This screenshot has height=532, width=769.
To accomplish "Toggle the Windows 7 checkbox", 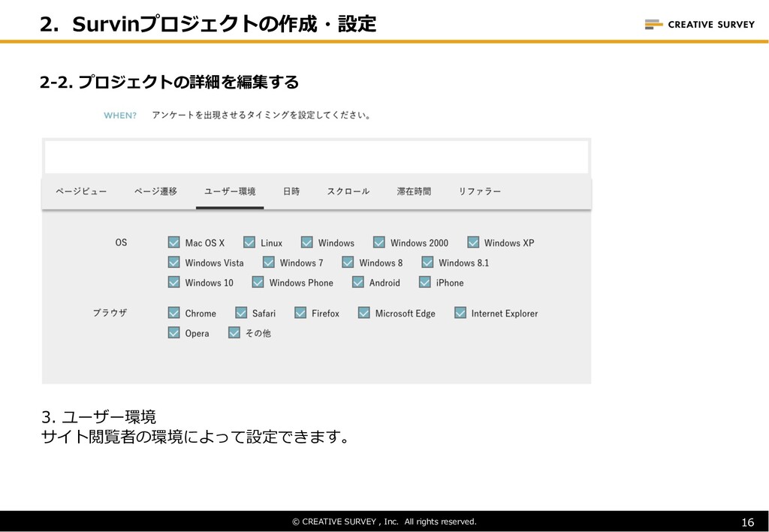I will (x=268, y=263).
